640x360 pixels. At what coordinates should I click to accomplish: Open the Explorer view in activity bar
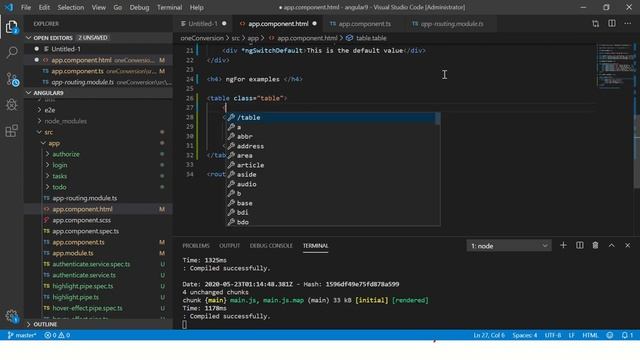click(x=12, y=27)
